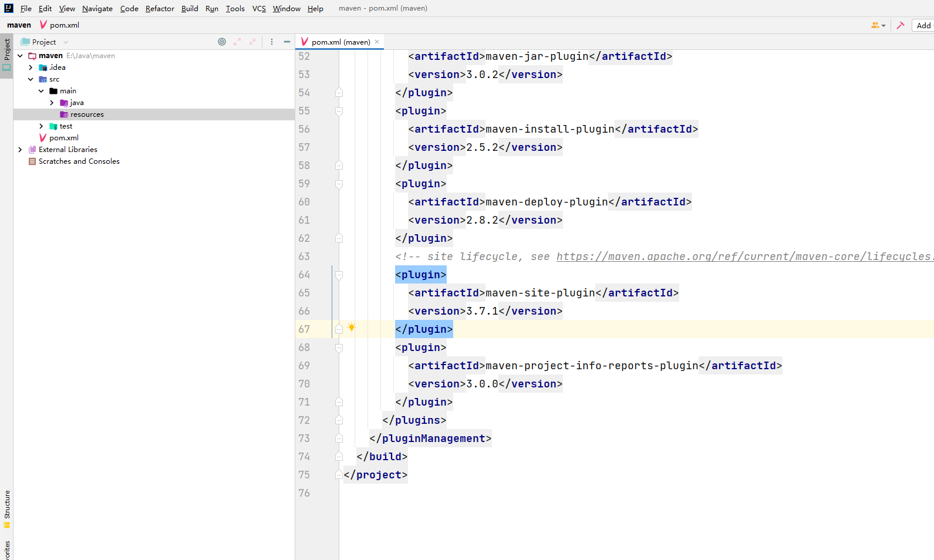Image resolution: width=934 pixels, height=560 pixels.
Task: Open the Help menu
Action: 315,8
